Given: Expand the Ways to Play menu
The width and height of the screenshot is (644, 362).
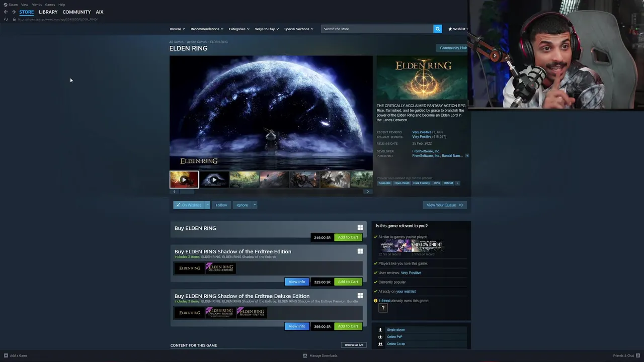Looking at the screenshot, I should click(267, 29).
